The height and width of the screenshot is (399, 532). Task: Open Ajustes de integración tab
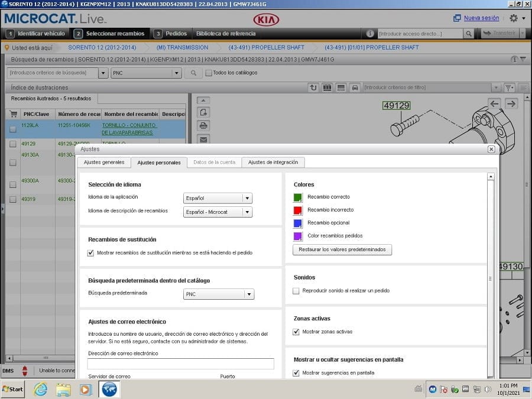click(273, 162)
